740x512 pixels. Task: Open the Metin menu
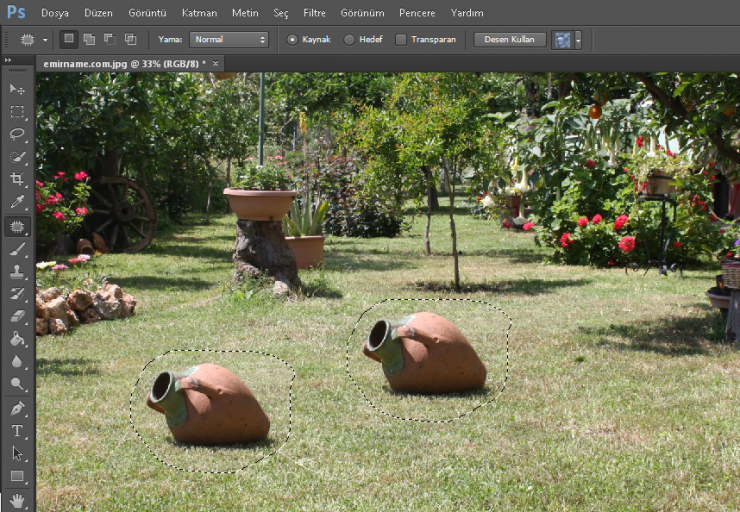tap(245, 13)
